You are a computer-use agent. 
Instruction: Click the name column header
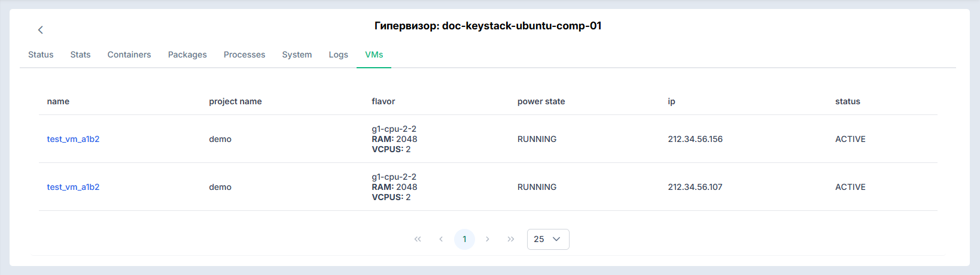pos(58,101)
